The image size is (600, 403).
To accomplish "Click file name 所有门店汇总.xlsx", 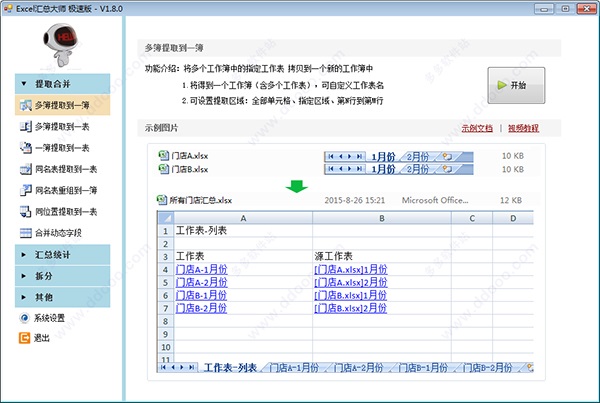I will pos(201,200).
